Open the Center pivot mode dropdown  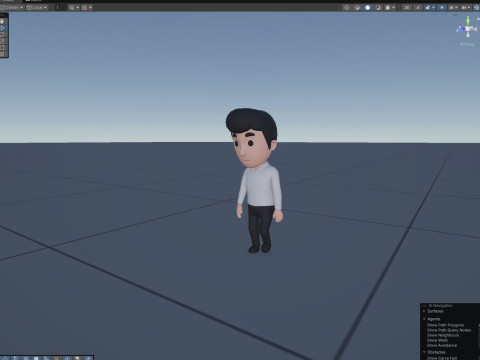[x=12, y=7]
